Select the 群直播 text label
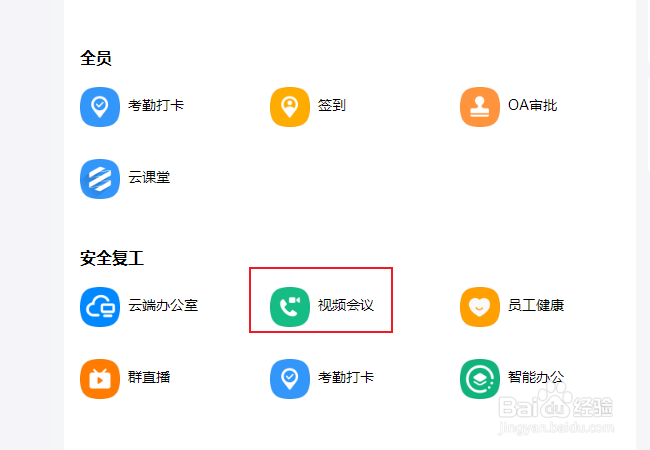The width and height of the screenshot is (650, 450). pos(149,377)
